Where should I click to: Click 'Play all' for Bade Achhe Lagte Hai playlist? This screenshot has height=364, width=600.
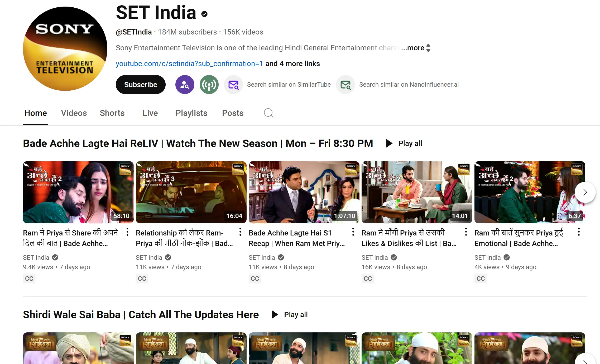(x=410, y=144)
